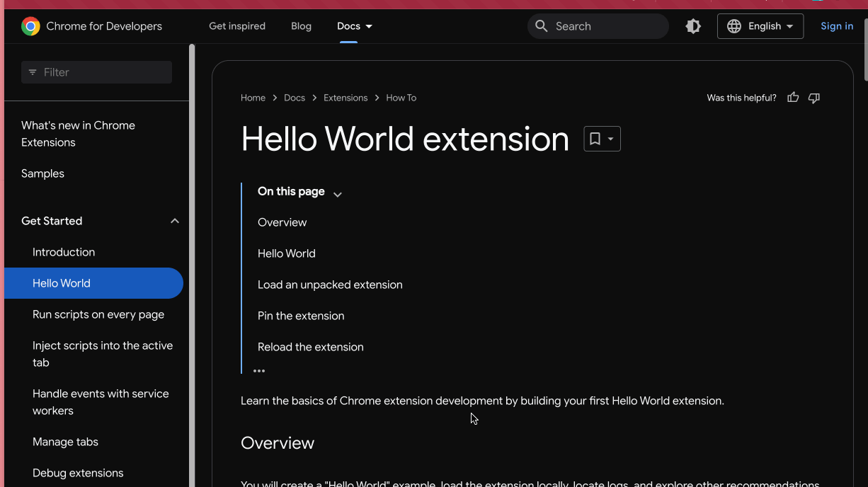This screenshot has height=487, width=868.
Task: Click the search magnifier icon
Action: [542, 26]
